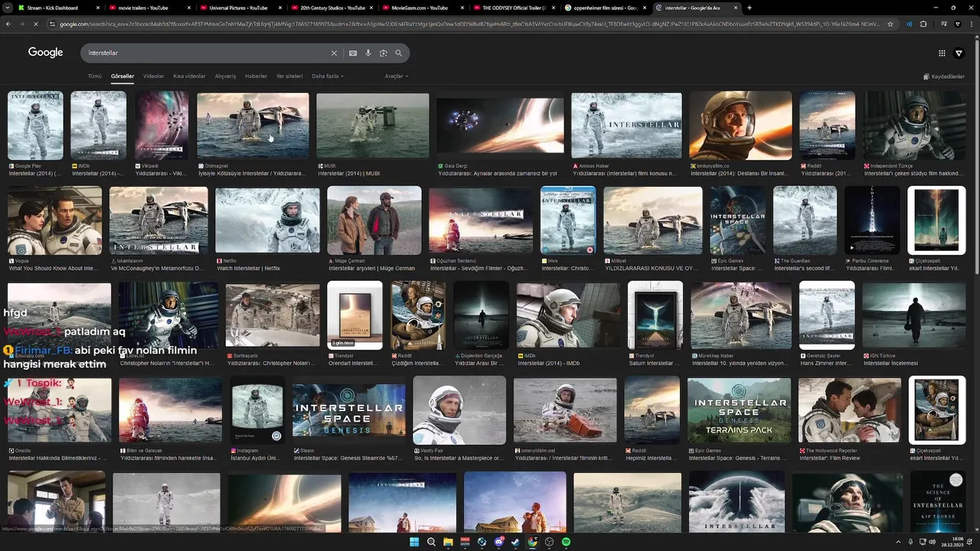Open the browser three-dot menu

point(972,24)
